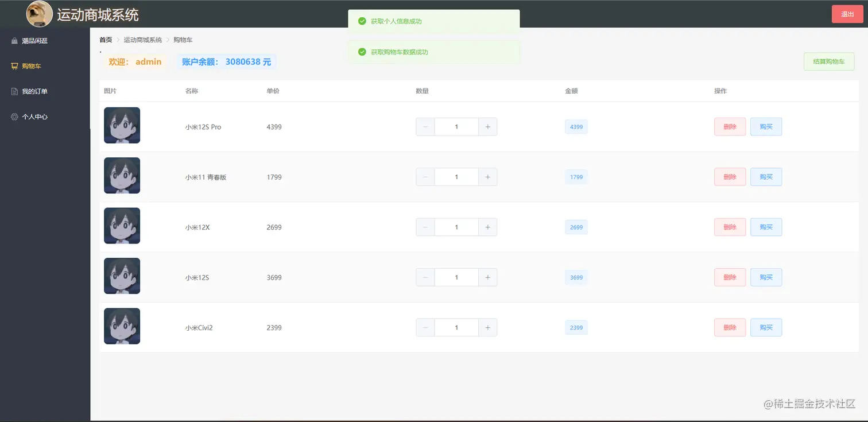Viewport: 868px width, 422px height.
Task: Click the 我的订单 document icon
Action: tap(14, 91)
